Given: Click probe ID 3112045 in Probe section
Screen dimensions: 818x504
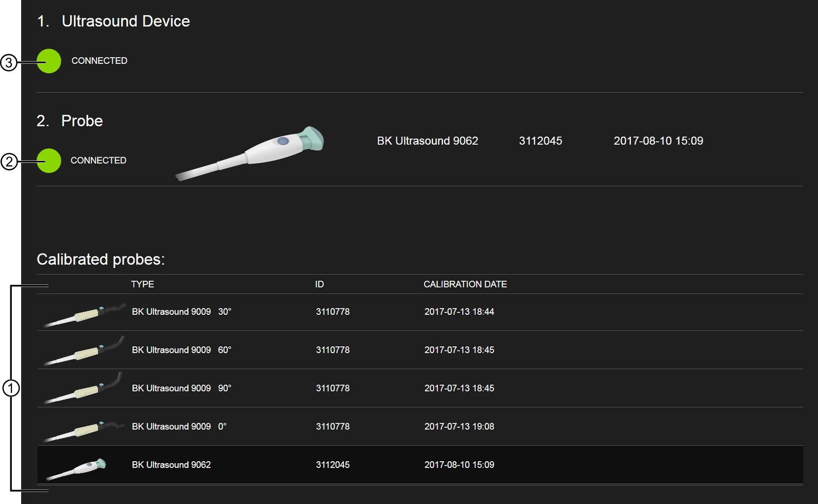Looking at the screenshot, I should pyautogui.click(x=540, y=141).
